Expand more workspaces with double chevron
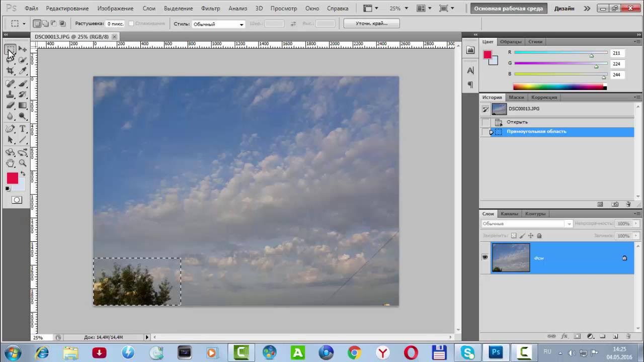 click(587, 9)
